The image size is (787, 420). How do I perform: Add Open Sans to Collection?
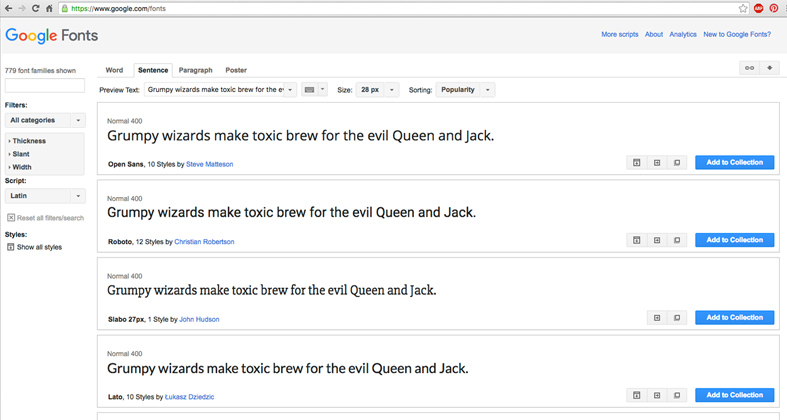[x=734, y=163]
